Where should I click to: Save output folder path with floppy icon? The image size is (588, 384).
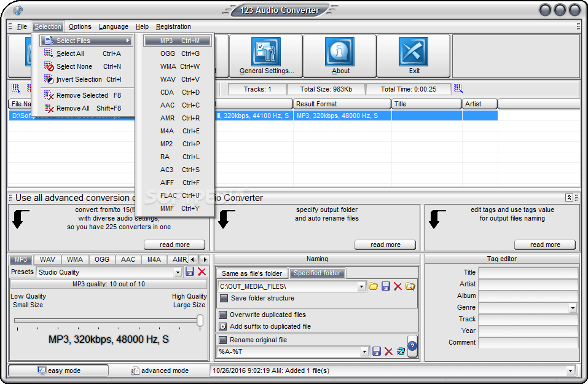pos(385,286)
